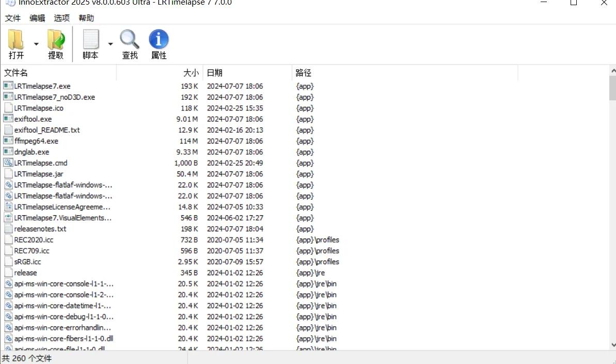The width and height of the screenshot is (616, 364).
Task: Click the date 2024-02-16 20:13
Action: click(x=235, y=130)
